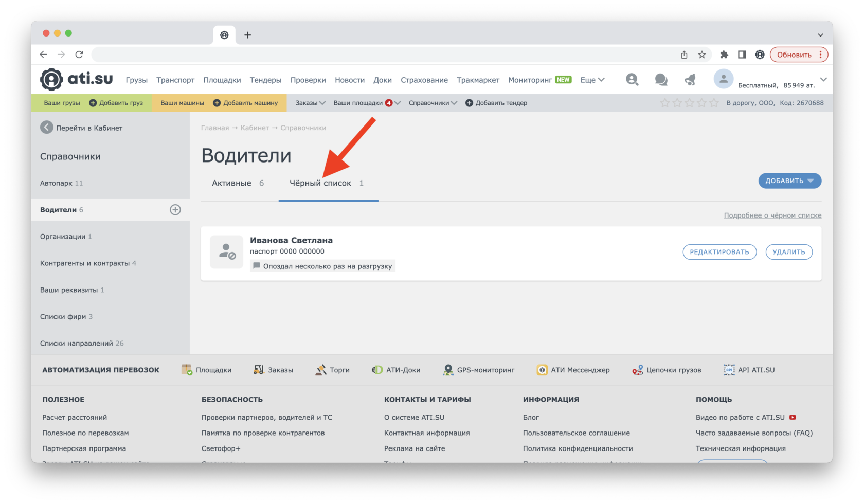Bookmark the page with the star icon

point(702,55)
